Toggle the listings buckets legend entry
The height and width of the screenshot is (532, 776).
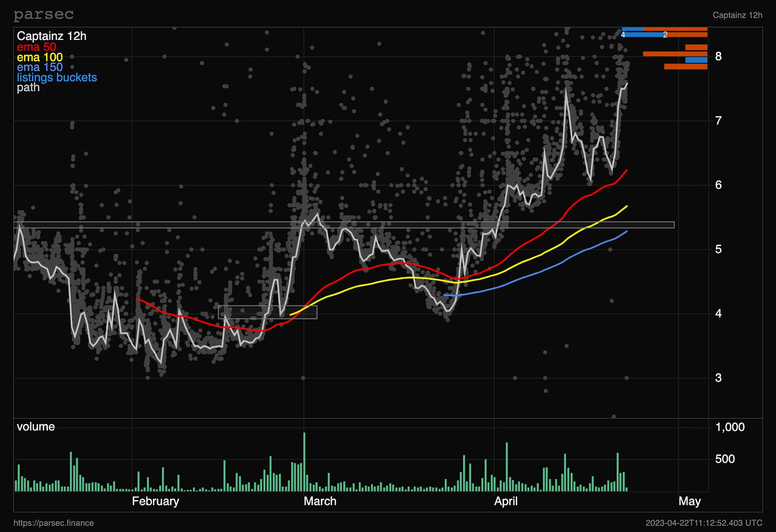(x=56, y=77)
